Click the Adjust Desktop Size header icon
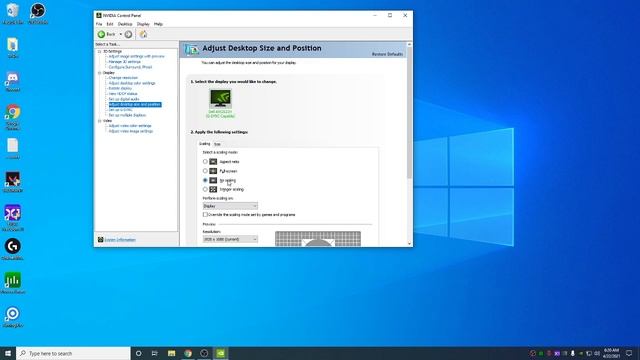Screen dimensions: 640x360 (191, 49)
